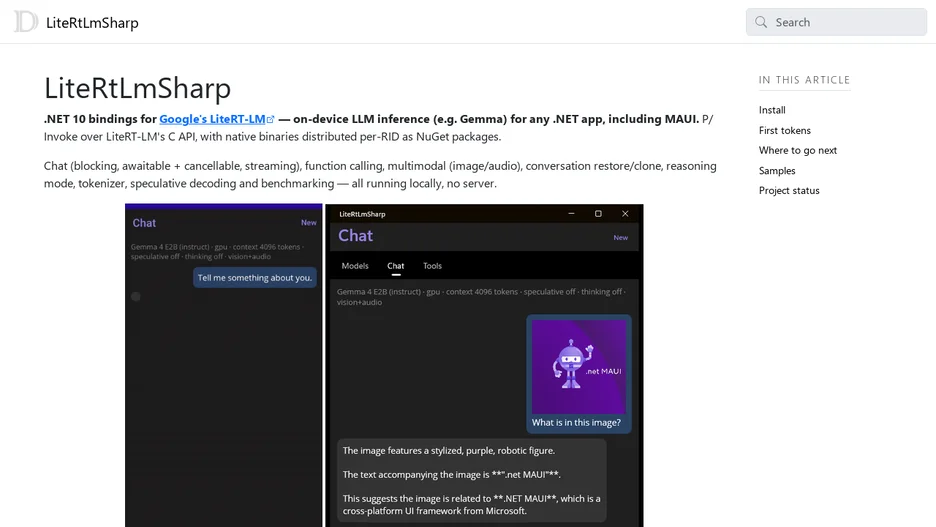Viewport: 936px width, 527px height.
Task: Click the close icon of LiteRtLmSharp window
Action: click(625, 214)
